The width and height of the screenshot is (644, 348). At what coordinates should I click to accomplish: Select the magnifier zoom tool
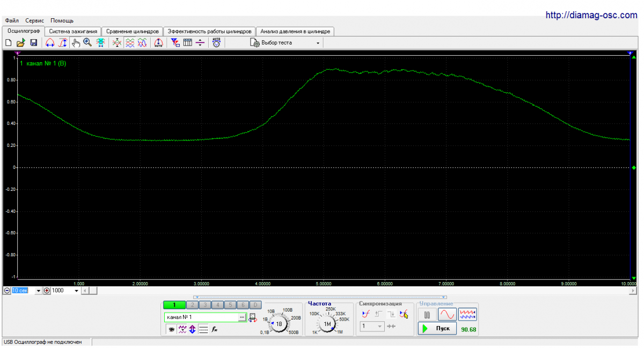[87, 43]
